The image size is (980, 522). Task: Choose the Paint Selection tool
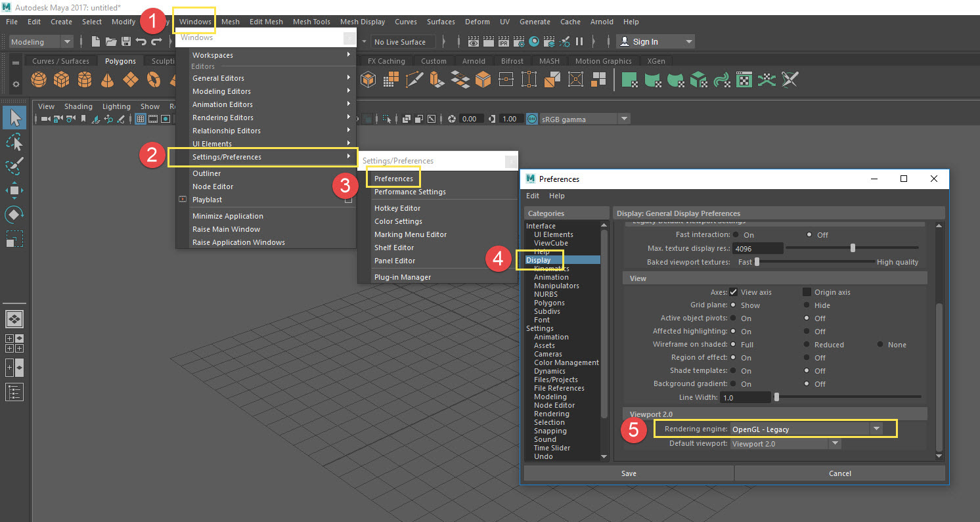(14, 166)
